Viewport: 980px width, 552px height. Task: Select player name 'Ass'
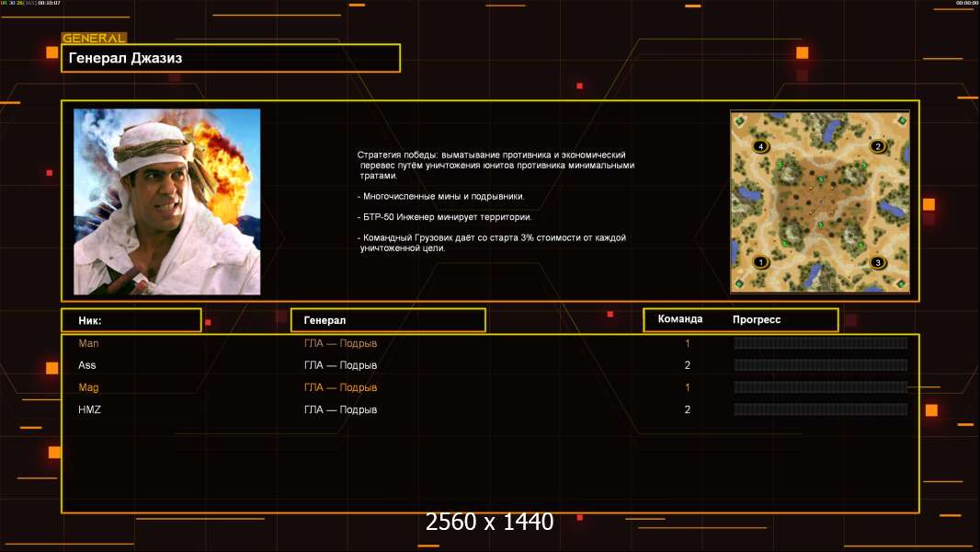click(86, 365)
